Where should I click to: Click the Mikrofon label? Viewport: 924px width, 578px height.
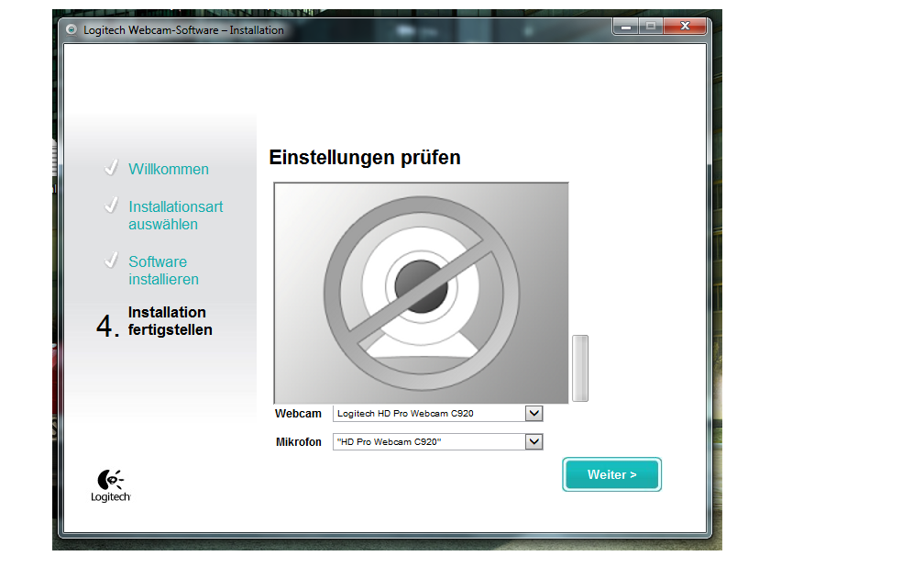[299, 442]
